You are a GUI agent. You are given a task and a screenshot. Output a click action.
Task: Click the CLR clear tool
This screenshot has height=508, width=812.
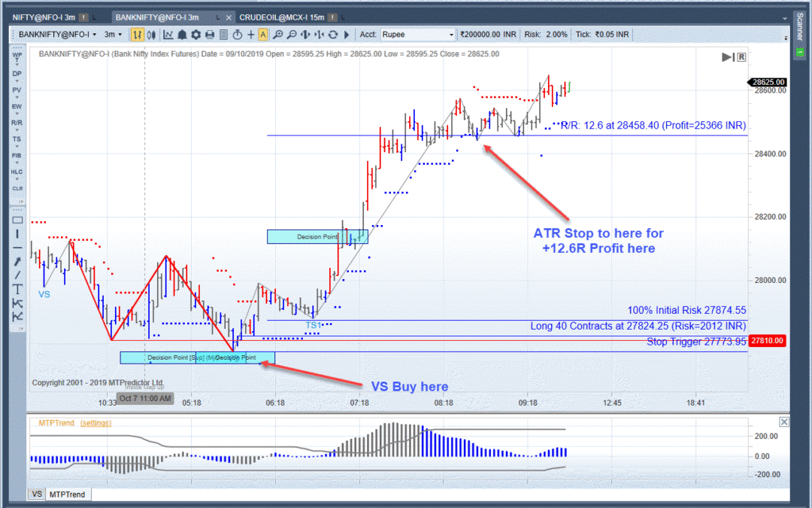tap(17, 188)
